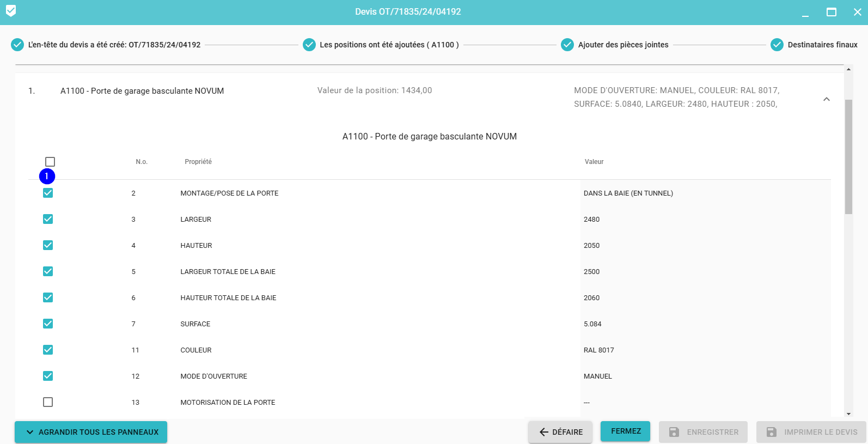Collapse the A1100 position panel chevron
The image size is (868, 444).
point(826,99)
